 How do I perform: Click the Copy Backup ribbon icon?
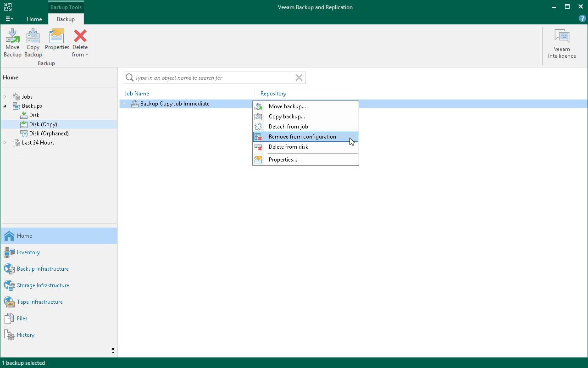coord(33,41)
